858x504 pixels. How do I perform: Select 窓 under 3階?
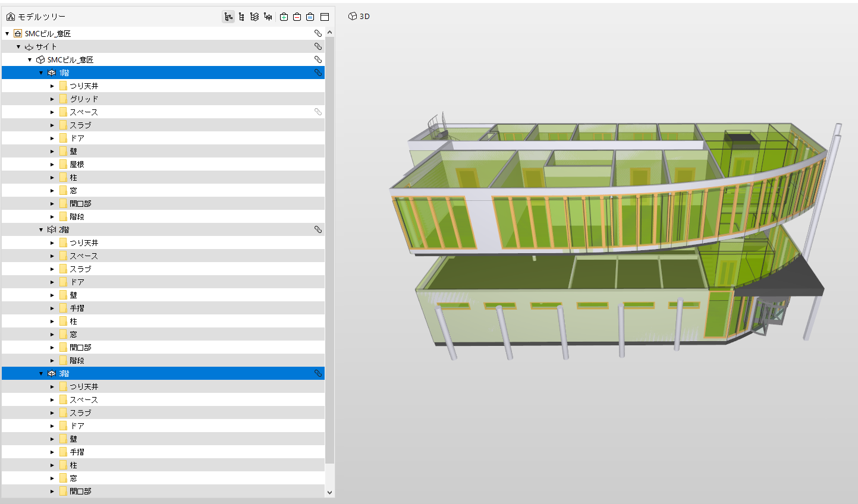tap(163, 478)
